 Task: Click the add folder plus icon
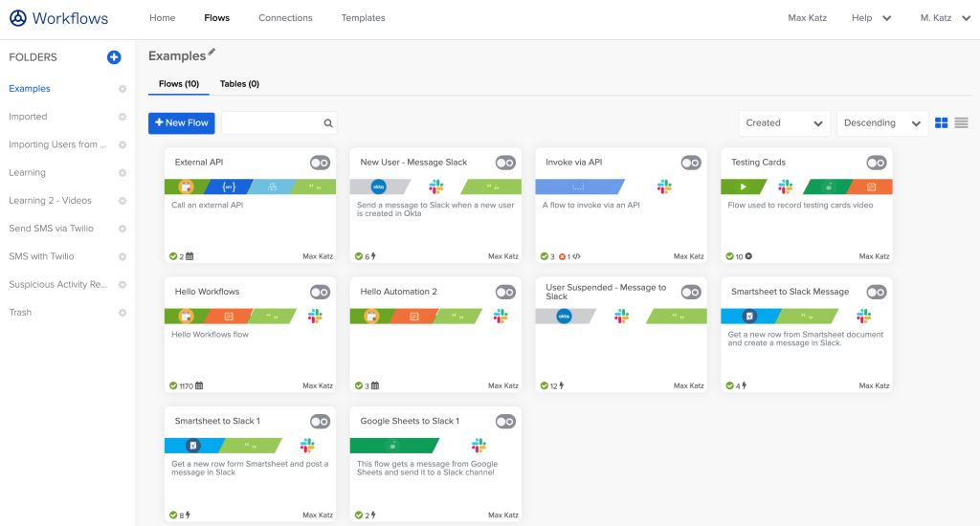click(x=114, y=57)
